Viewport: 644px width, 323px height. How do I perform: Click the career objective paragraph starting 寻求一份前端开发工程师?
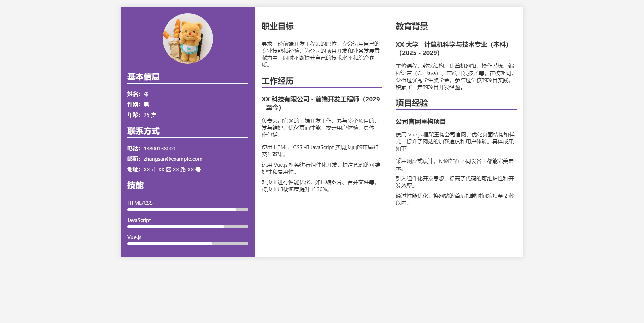321,54
